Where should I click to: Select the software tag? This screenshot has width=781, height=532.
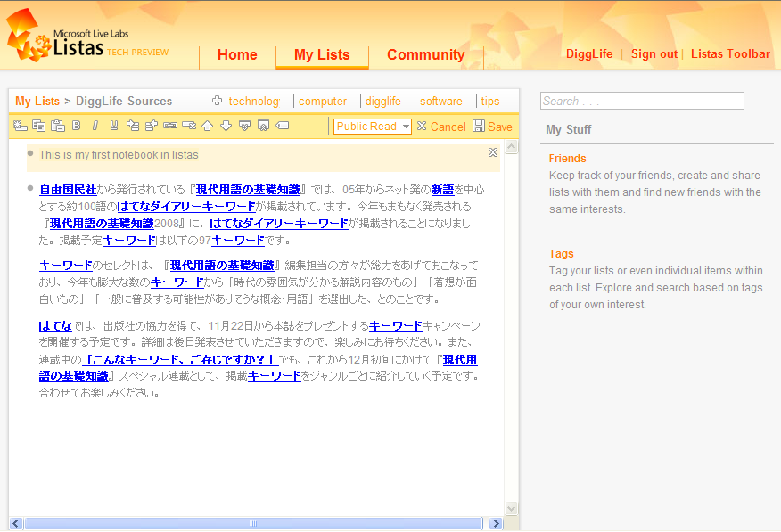pos(440,101)
